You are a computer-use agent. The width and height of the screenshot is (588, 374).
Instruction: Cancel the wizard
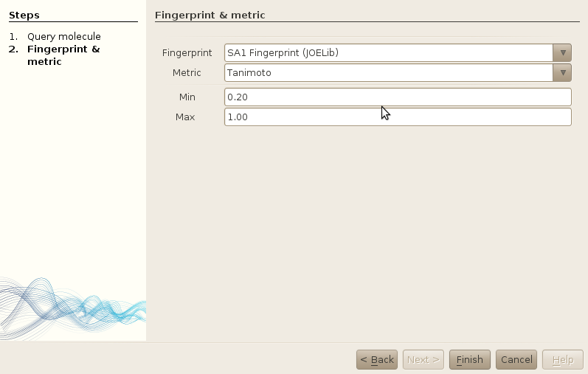[x=516, y=360]
